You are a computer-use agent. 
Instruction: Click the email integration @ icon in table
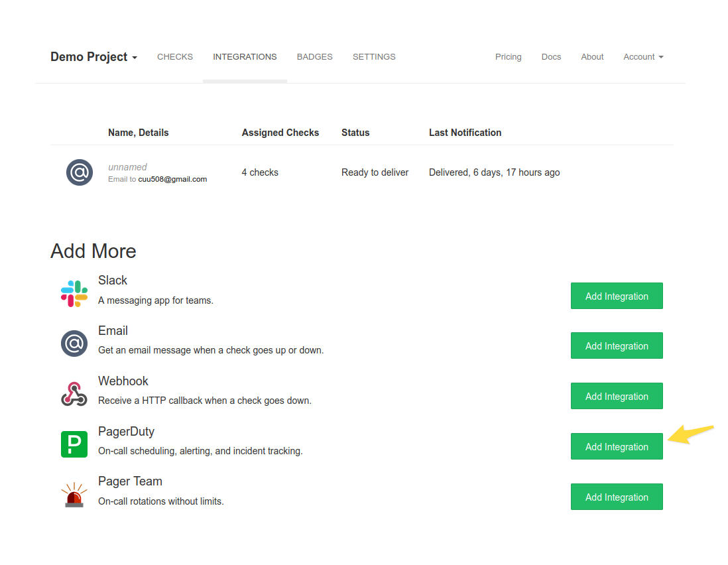click(80, 172)
